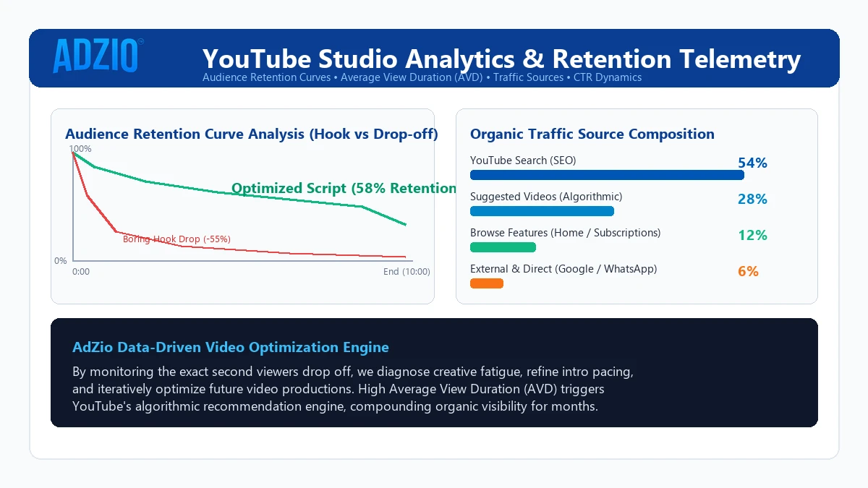868x488 pixels.
Task: Click the 12% value
Action: pos(752,236)
